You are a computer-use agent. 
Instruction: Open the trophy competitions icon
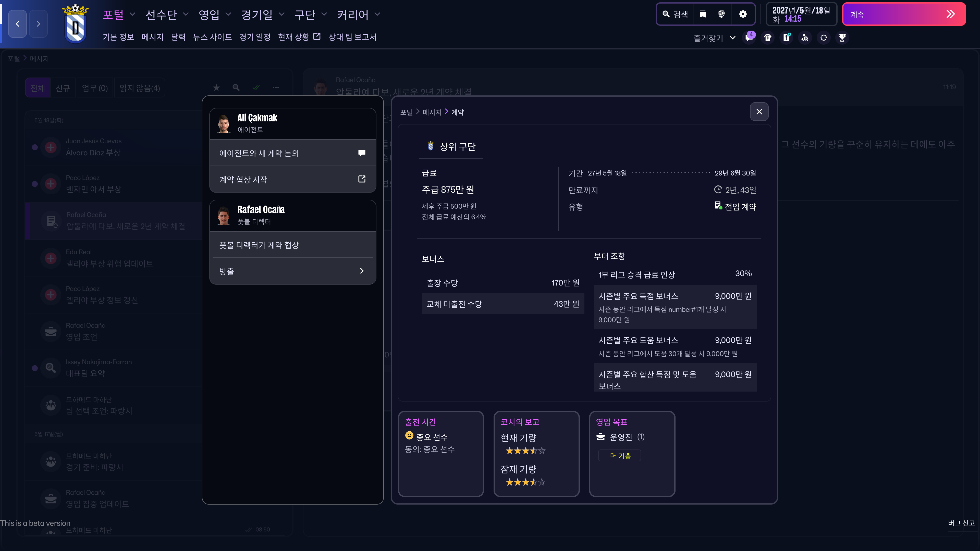pyautogui.click(x=842, y=38)
